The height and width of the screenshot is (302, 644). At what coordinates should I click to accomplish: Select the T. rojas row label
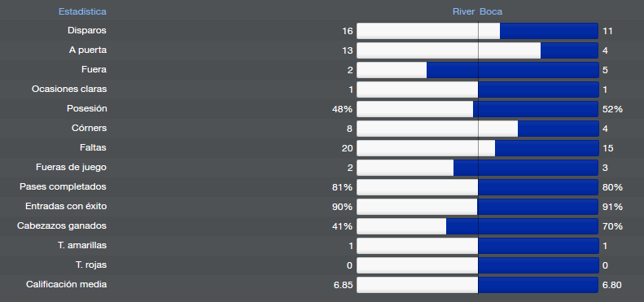[90, 265]
